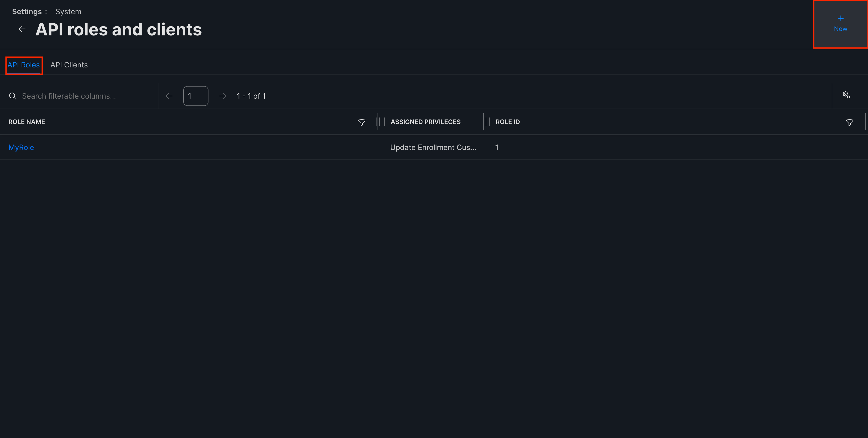The width and height of the screenshot is (868, 438).
Task: Open the Role Name filter funnel
Action: click(x=361, y=122)
